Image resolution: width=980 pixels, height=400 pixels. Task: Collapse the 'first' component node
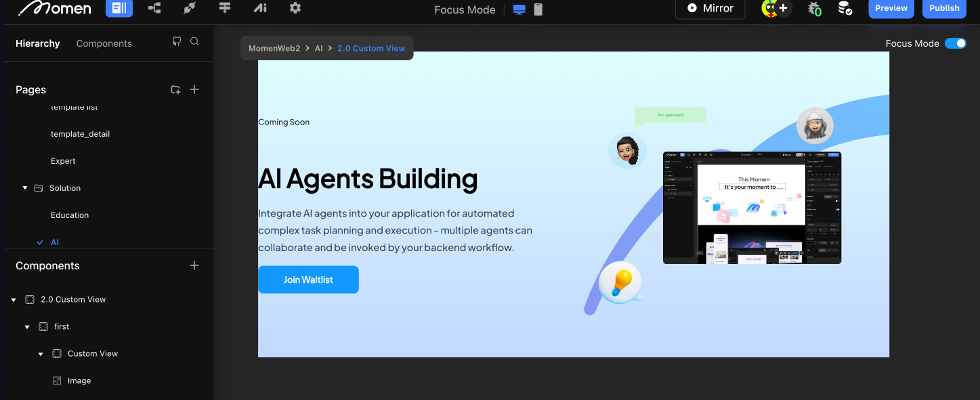coord(27,327)
